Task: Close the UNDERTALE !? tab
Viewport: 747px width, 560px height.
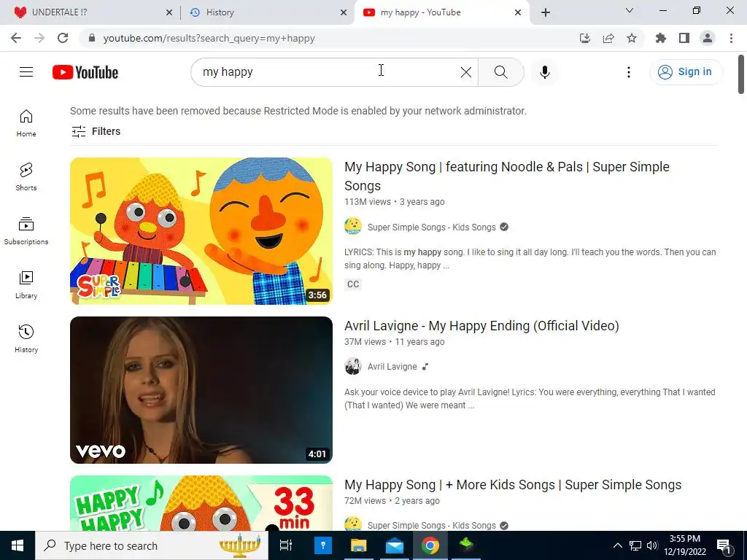Action: [x=169, y=12]
